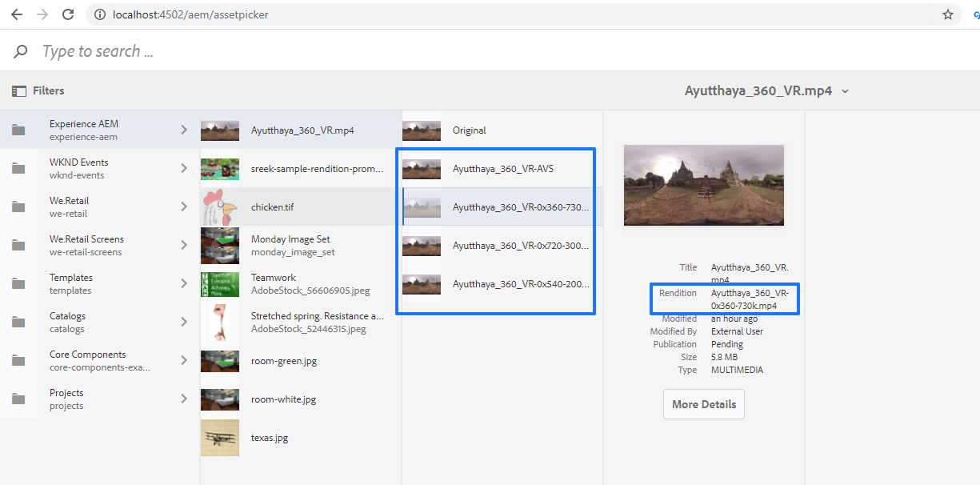Click the MULTIMEDIA type value
This screenshot has width=980, height=485.
point(737,370)
